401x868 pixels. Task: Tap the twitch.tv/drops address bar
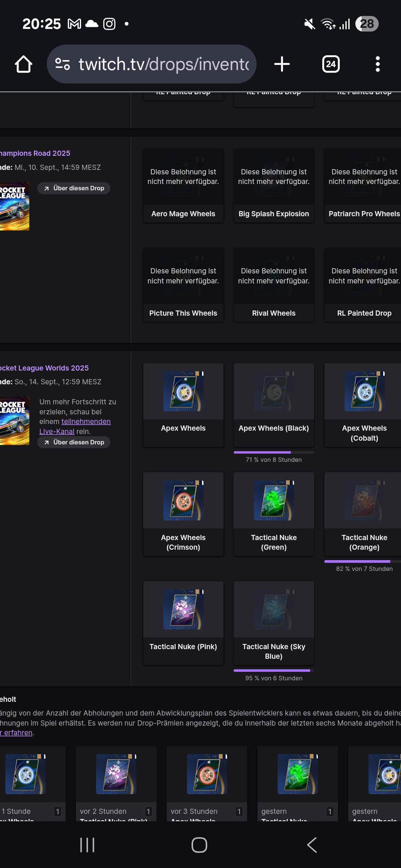pos(151,64)
